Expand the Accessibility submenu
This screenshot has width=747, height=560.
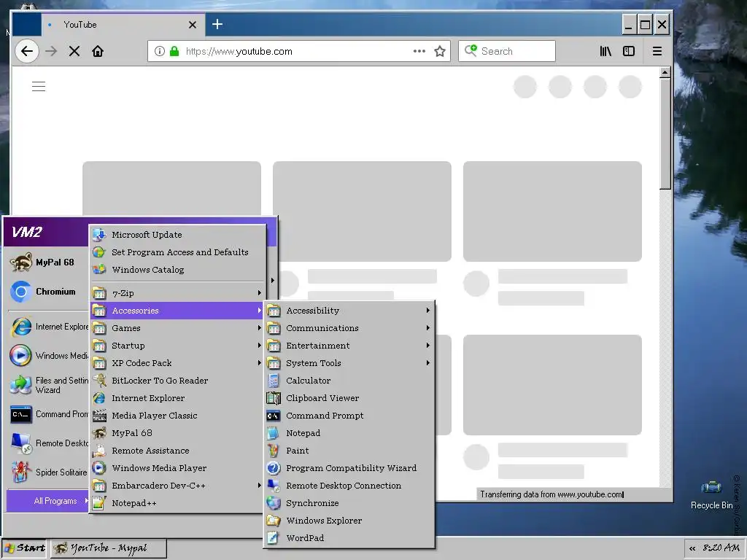pyautogui.click(x=349, y=311)
